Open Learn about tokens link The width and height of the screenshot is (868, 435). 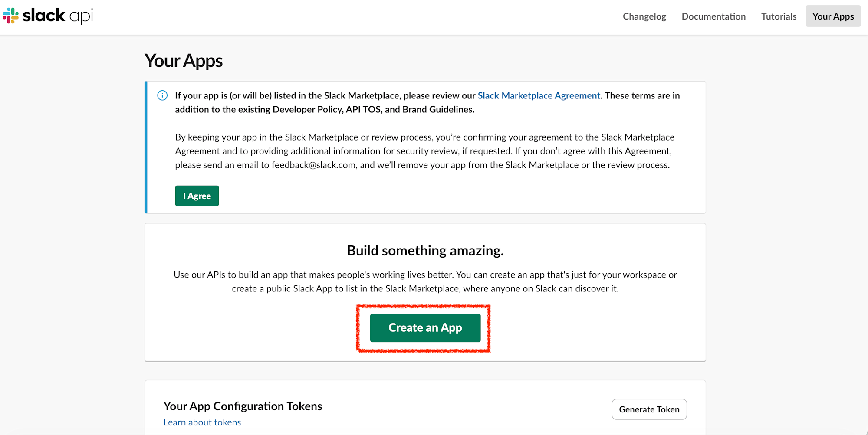coord(202,422)
